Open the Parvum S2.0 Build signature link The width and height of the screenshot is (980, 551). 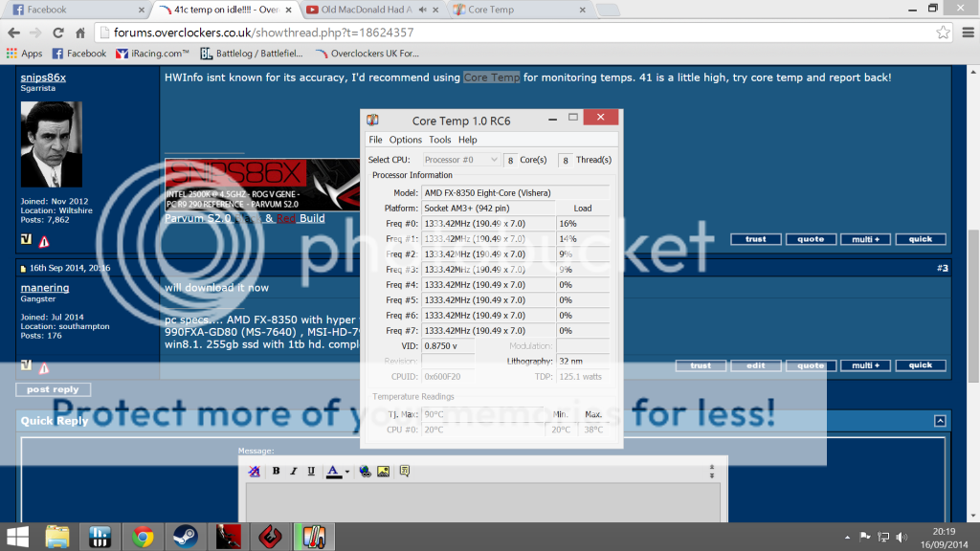click(244, 218)
